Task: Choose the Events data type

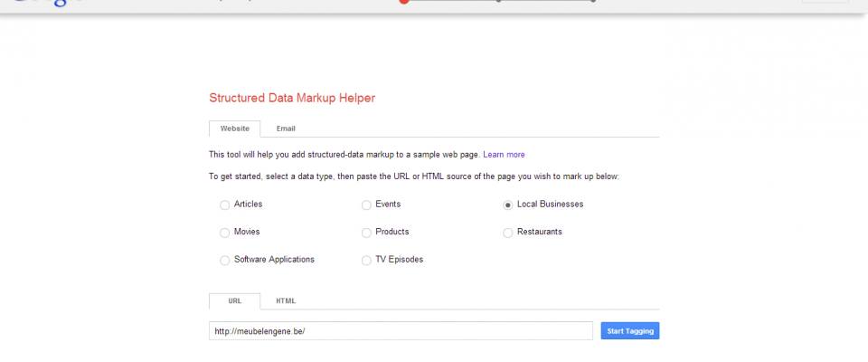Action: pos(366,205)
